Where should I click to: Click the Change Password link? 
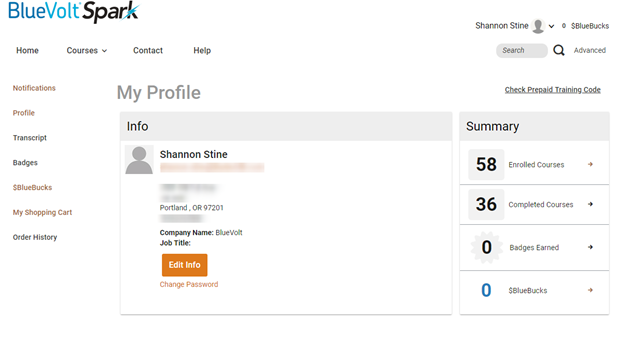click(189, 284)
